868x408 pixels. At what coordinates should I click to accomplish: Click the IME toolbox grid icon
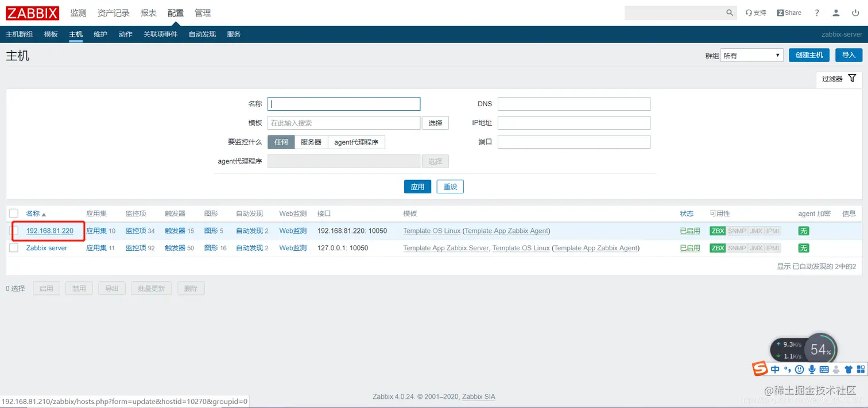[861, 370]
